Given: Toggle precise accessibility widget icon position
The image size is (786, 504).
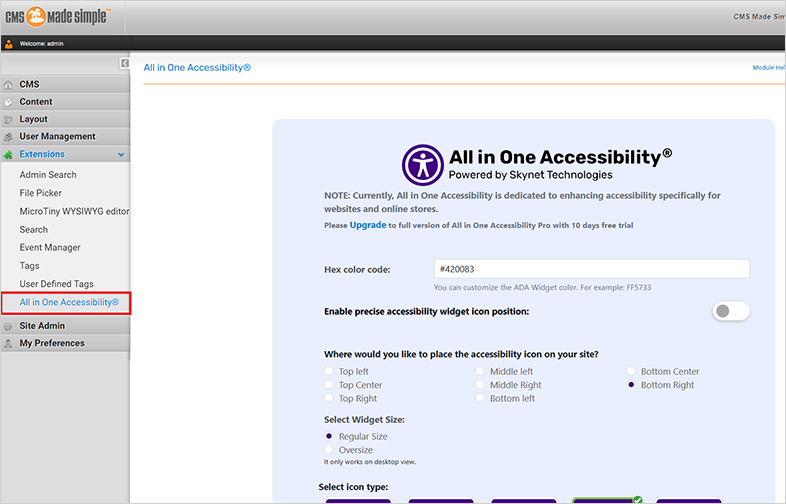Looking at the screenshot, I should [731, 311].
